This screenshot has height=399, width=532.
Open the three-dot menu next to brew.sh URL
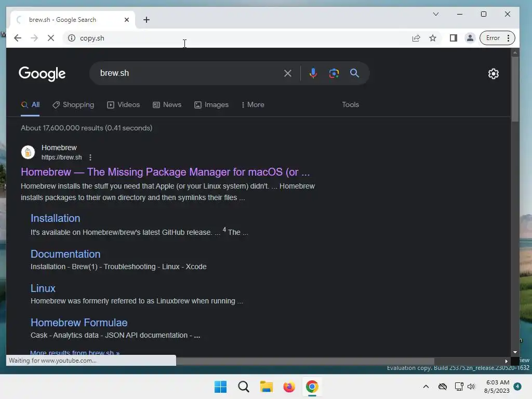tap(90, 157)
